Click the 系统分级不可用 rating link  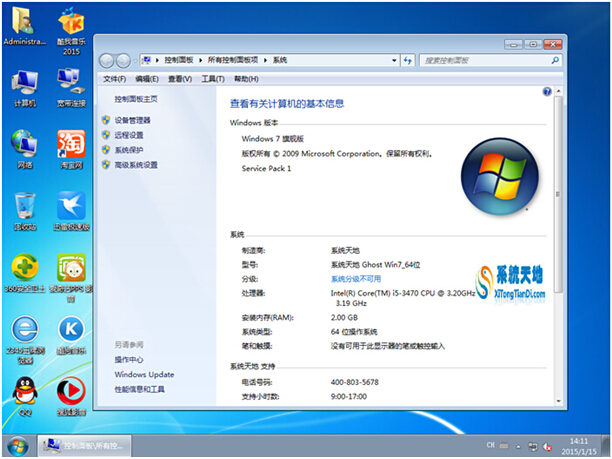(x=355, y=278)
